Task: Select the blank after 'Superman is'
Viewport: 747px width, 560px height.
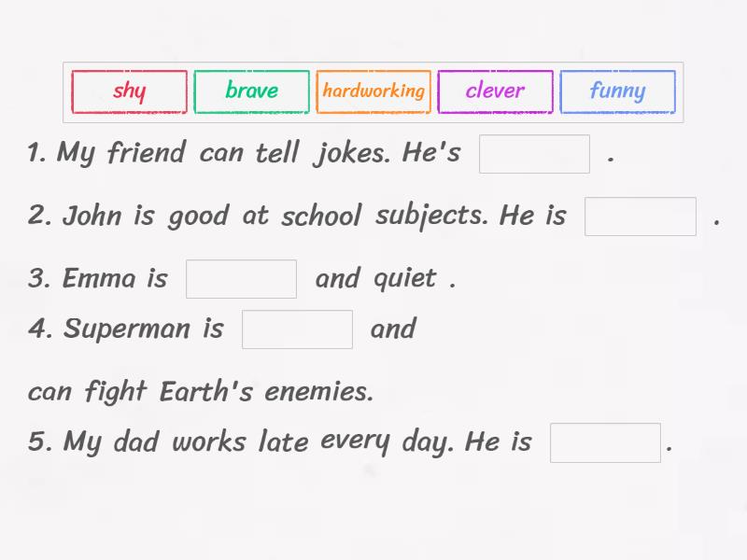Action: point(297,329)
